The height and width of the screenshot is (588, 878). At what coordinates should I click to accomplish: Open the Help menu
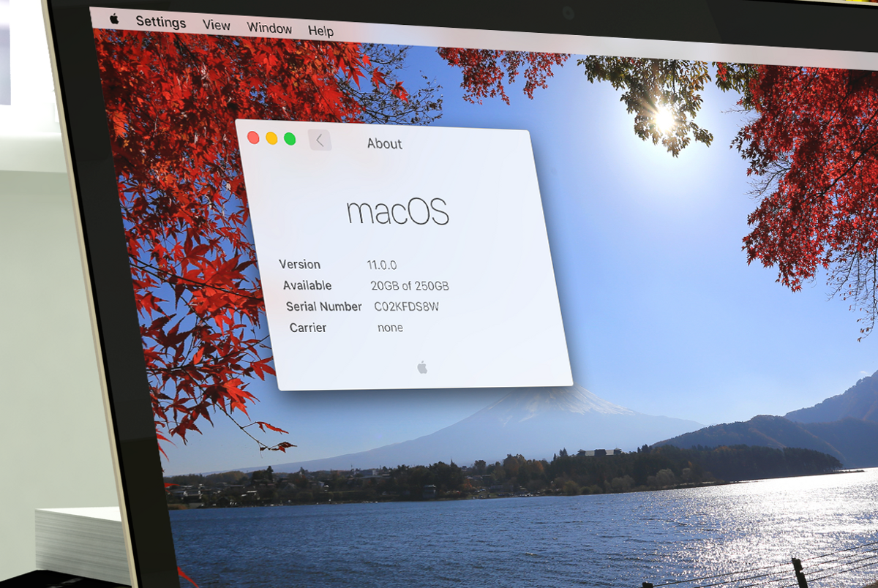pyautogui.click(x=320, y=31)
